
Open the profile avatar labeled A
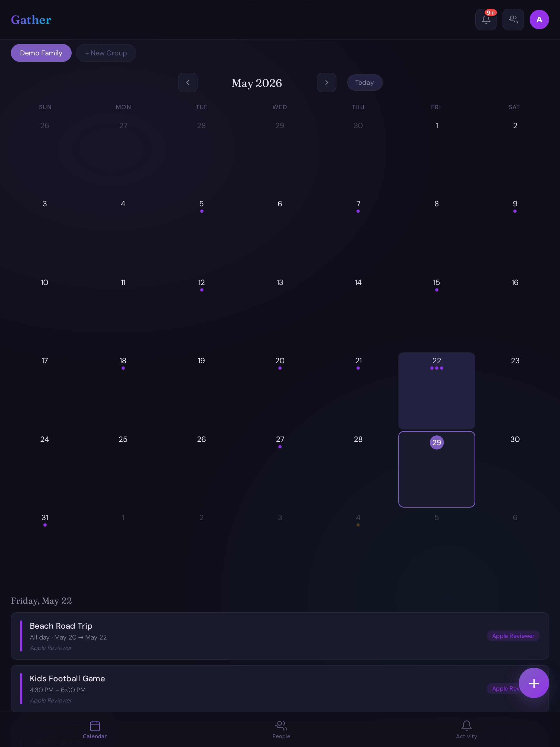539,20
